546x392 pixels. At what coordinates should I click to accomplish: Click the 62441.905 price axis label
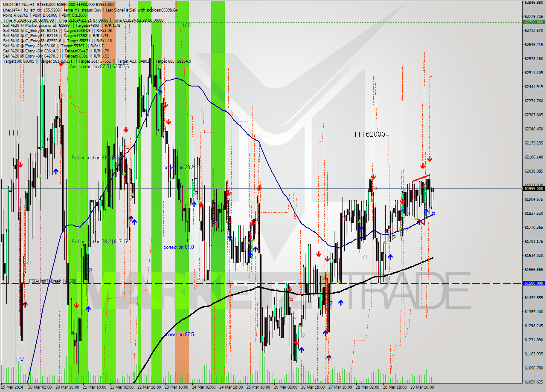[534, 86]
